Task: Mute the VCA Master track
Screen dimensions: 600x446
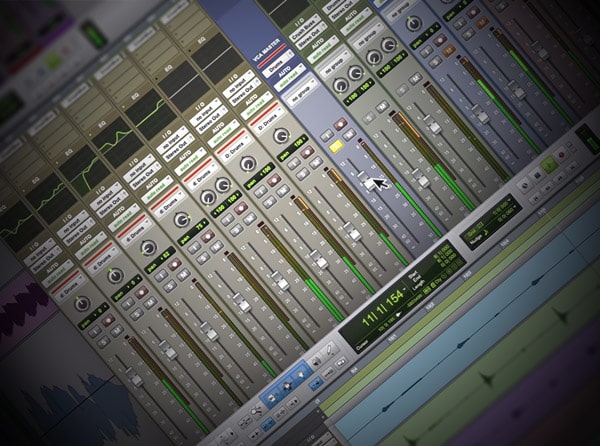Action: [349, 135]
